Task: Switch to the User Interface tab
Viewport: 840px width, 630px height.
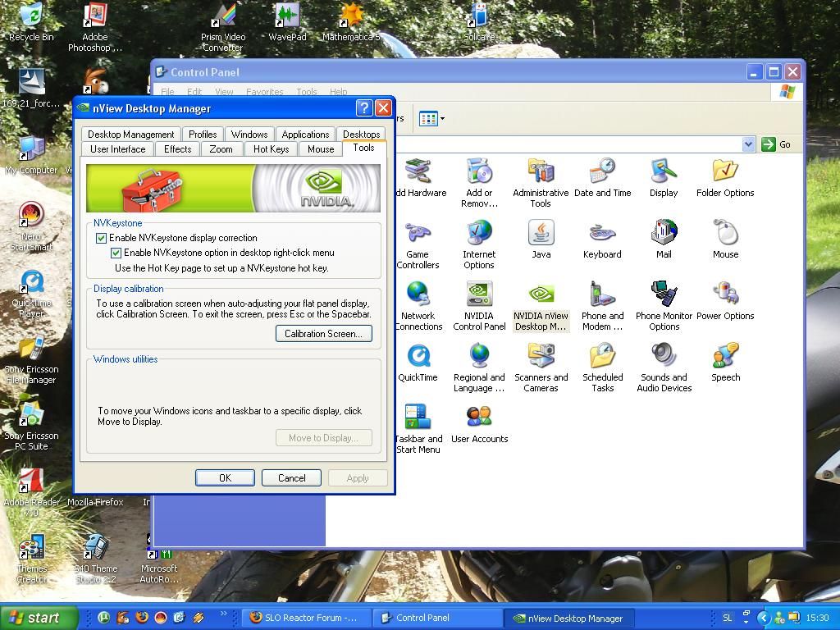Action: [x=118, y=149]
